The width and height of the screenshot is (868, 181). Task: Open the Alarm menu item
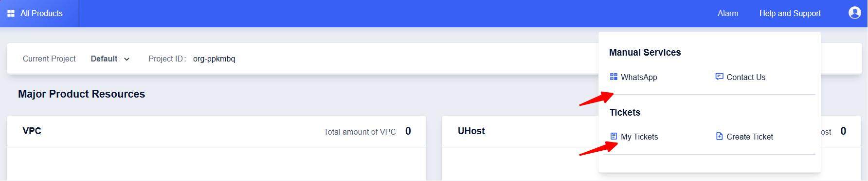click(x=728, y=13)
